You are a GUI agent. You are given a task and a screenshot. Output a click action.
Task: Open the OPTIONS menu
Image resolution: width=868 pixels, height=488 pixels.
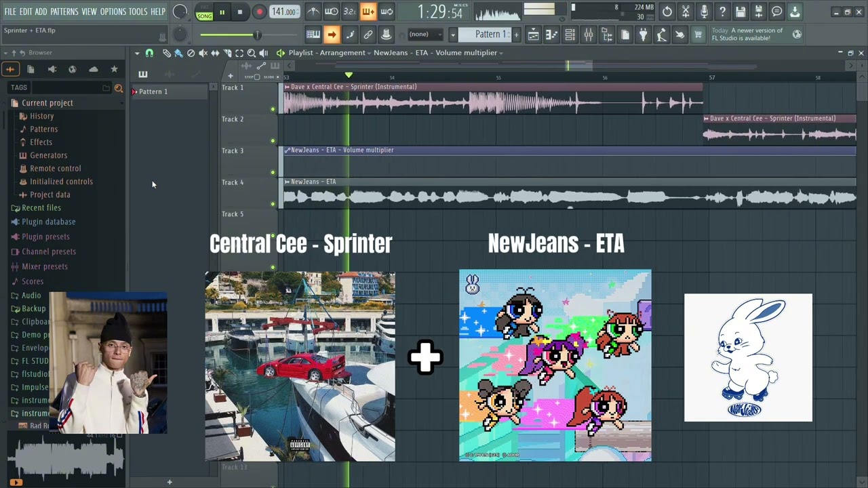pos(113,12)
